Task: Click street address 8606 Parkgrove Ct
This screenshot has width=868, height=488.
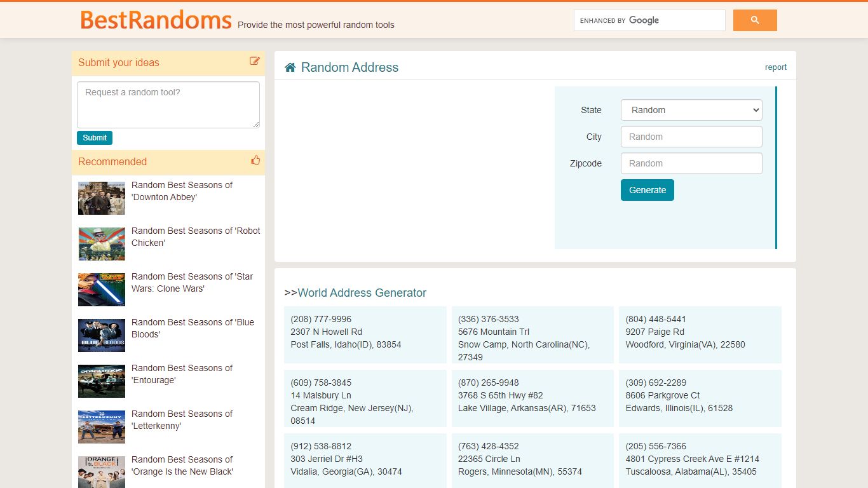Action: click(x=663, y=395)
